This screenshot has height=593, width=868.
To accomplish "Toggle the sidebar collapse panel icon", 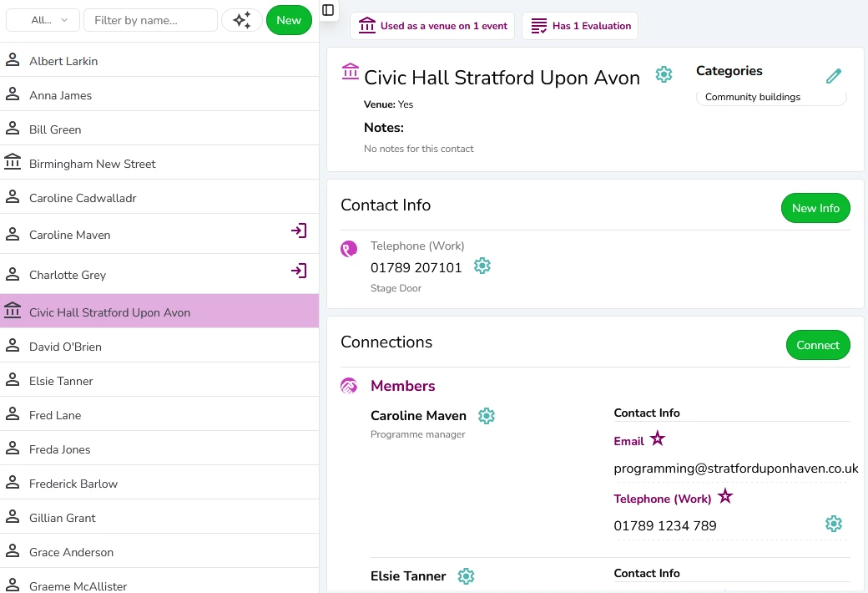I will [x=328, y=10].
